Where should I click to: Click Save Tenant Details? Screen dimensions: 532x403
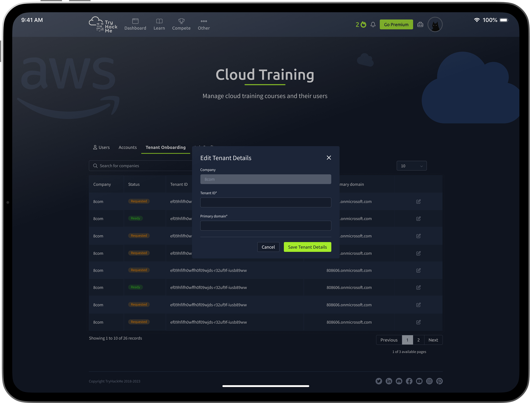pos(307,247)
